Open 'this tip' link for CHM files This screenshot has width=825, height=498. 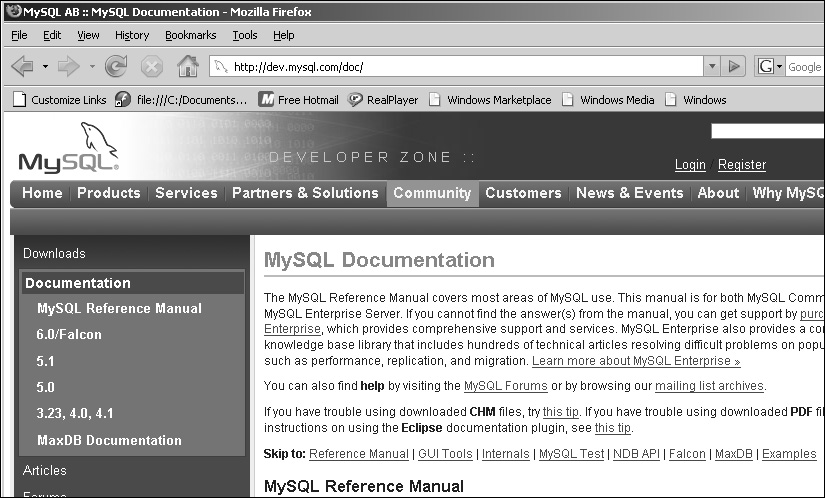(561, 412)
